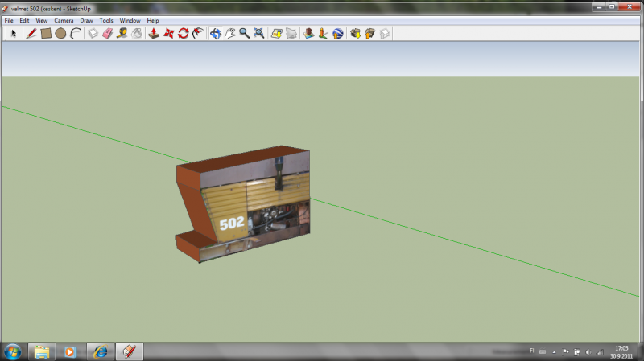Click the Share Model icon

pyautogui.click(x=369, y=33)
